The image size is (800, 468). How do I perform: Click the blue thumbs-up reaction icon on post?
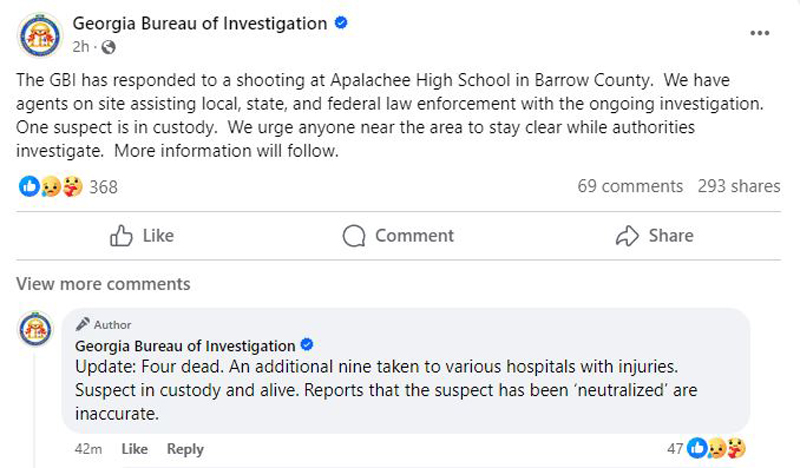(29, 186)
